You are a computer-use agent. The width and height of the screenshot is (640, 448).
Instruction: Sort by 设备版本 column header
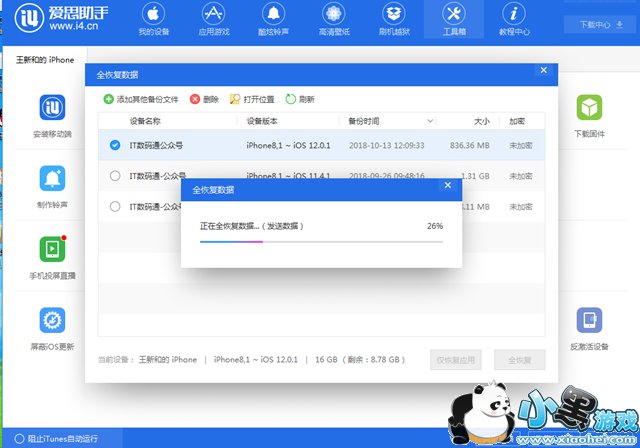coord(262,121)
